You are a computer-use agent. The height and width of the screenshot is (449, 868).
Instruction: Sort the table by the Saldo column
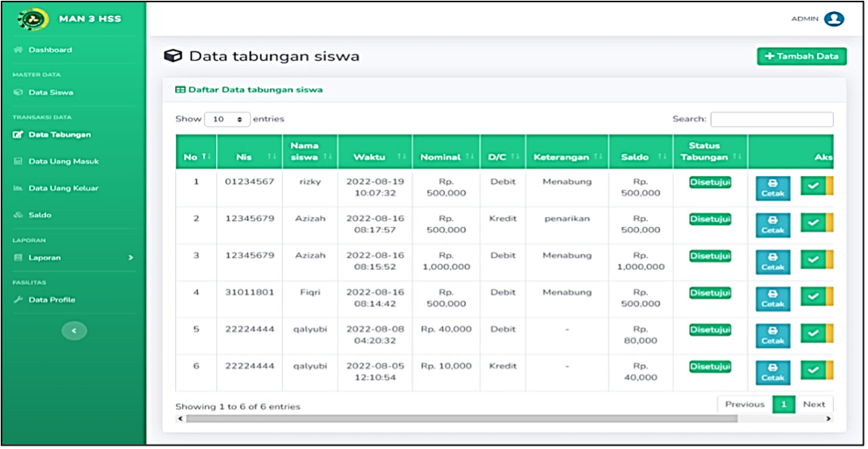(641, 157)
